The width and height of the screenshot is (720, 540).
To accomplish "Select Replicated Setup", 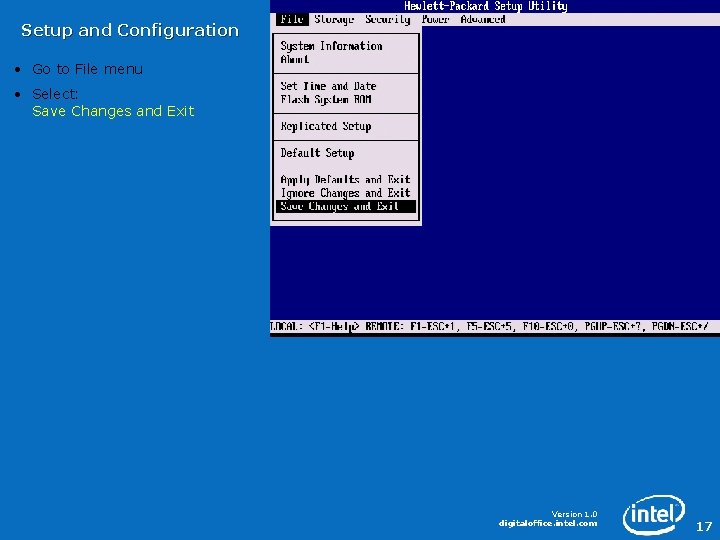I will pyautogui.click(x=326, y=126).
